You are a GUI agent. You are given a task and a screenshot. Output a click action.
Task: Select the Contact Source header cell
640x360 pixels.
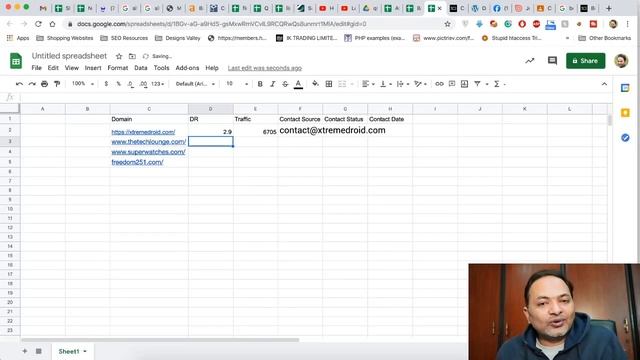tap(300, 119)
